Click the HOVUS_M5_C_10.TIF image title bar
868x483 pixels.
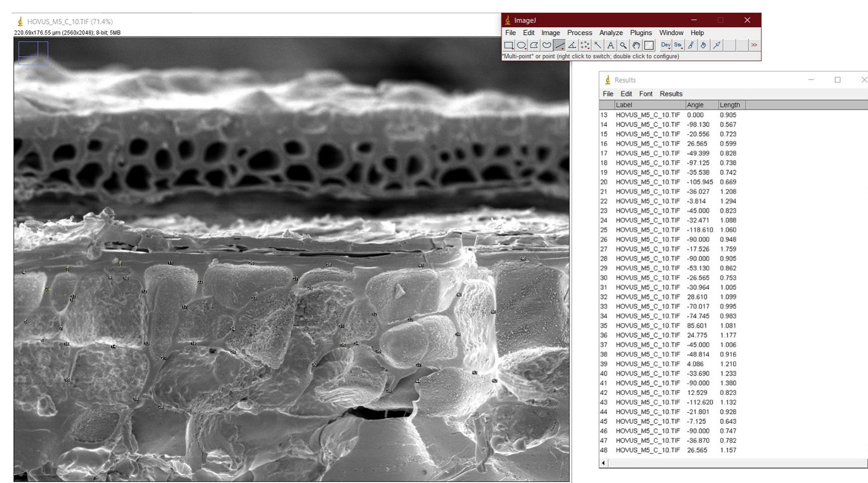[256, 21]
